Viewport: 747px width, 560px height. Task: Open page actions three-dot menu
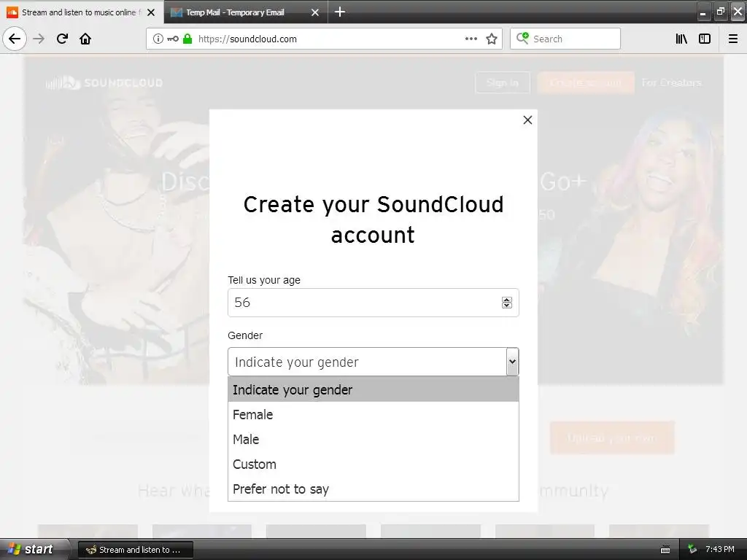[x=471, y=39]
